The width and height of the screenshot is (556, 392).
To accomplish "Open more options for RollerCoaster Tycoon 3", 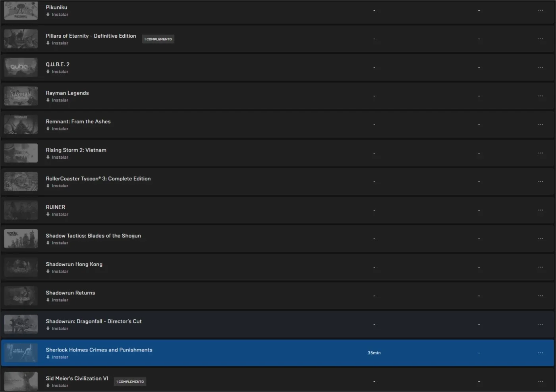I will [x=541, y=182].
